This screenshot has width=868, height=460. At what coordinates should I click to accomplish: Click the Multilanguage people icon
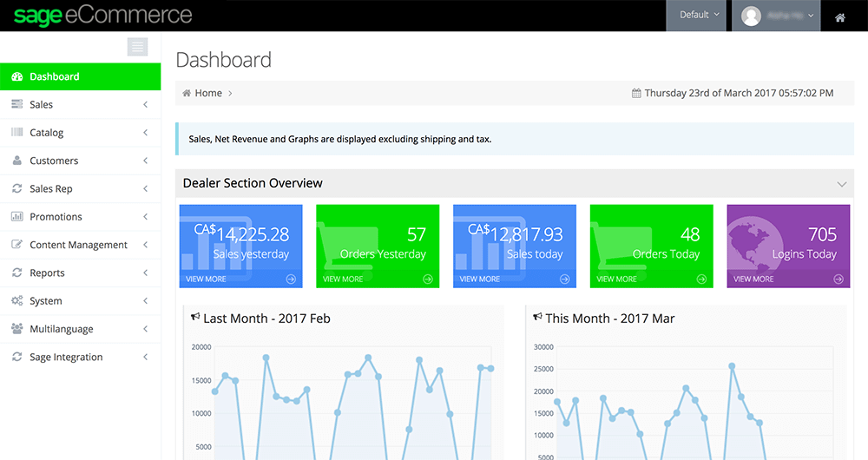coord(17,328)
